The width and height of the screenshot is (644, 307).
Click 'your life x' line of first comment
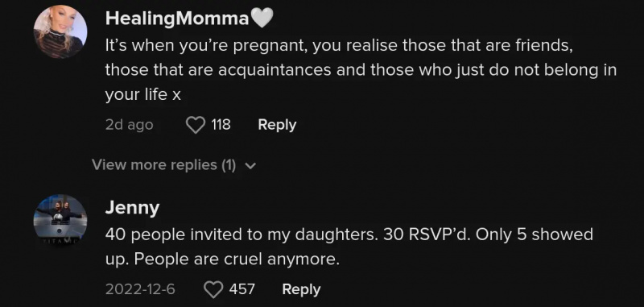(x=143, y=95)
